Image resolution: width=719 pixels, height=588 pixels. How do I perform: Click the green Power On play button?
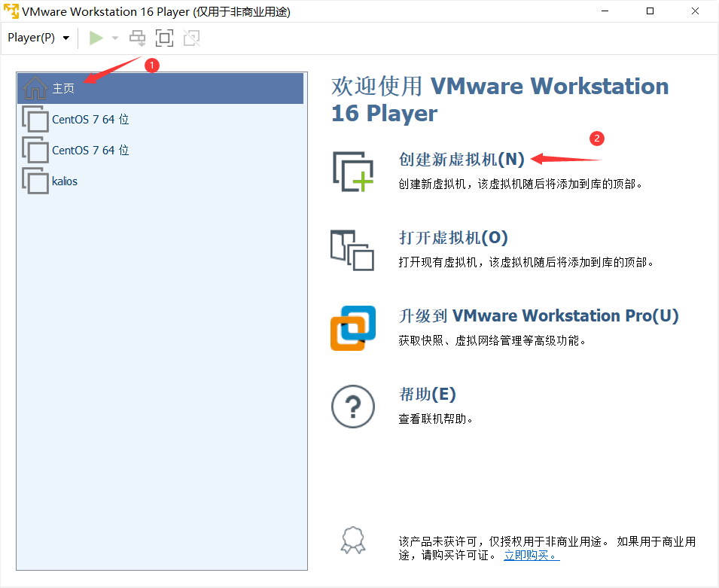click(96, 38)
